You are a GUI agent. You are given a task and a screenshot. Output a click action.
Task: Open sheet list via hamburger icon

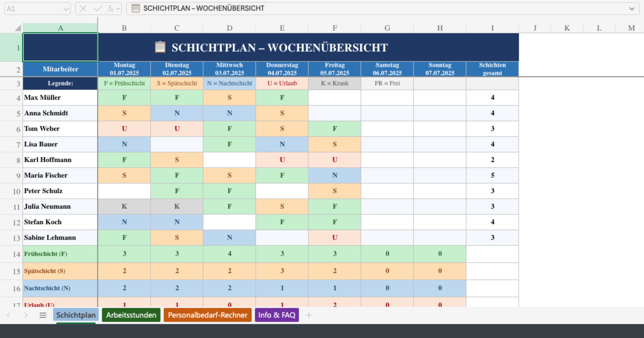pyautogui.click(x=43, y=315)
